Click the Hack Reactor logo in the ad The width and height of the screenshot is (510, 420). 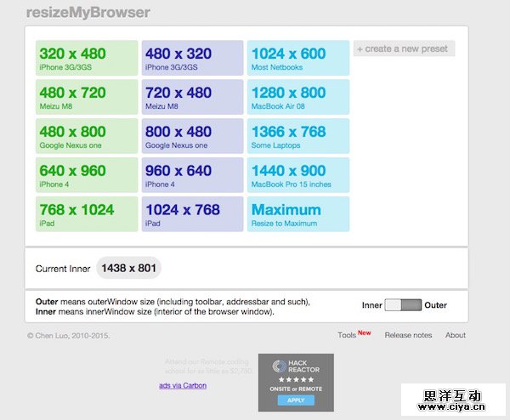(296, 366)
